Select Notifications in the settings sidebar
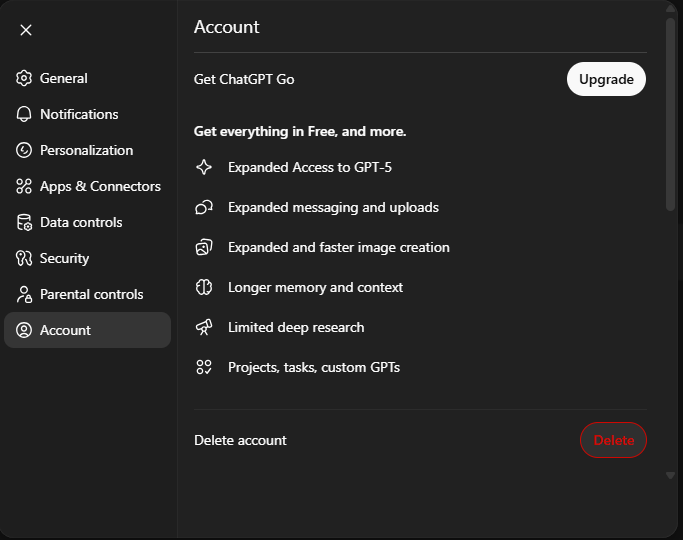 (x=79, y=114)
